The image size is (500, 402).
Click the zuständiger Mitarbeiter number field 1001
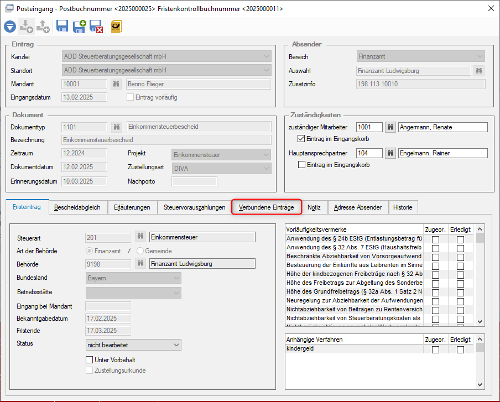369,127
